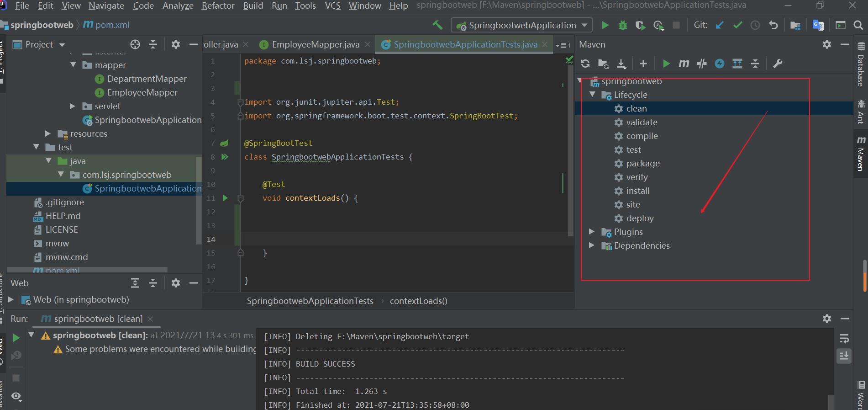Screen dimensions: 868x410
Task: Collapse the Lifecycle node in Maven
Action: pyautogui.click(x=592, y=95)
